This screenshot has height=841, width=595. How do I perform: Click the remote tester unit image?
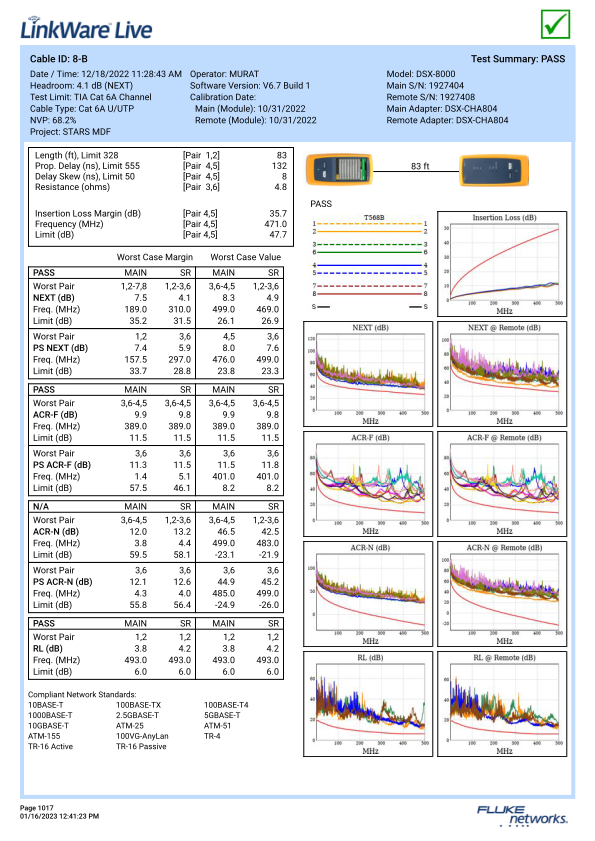pos(494,171)
